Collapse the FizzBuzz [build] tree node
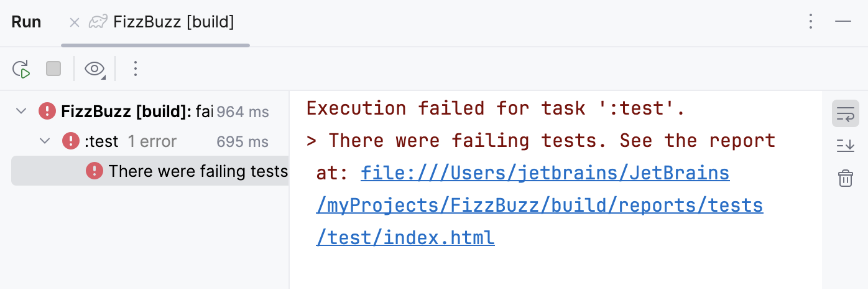 [22, 111]
